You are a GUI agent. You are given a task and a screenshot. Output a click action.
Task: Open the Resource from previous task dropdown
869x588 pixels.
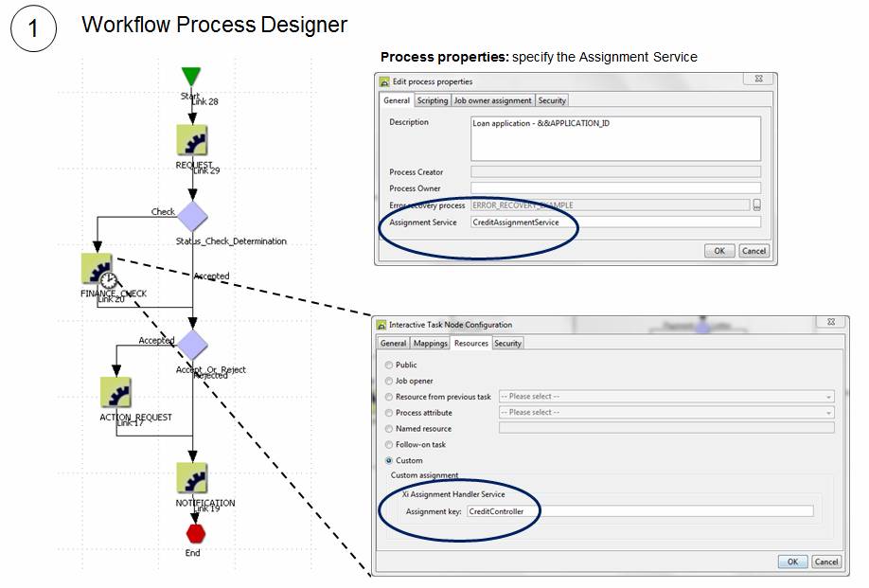pos(665,397)
